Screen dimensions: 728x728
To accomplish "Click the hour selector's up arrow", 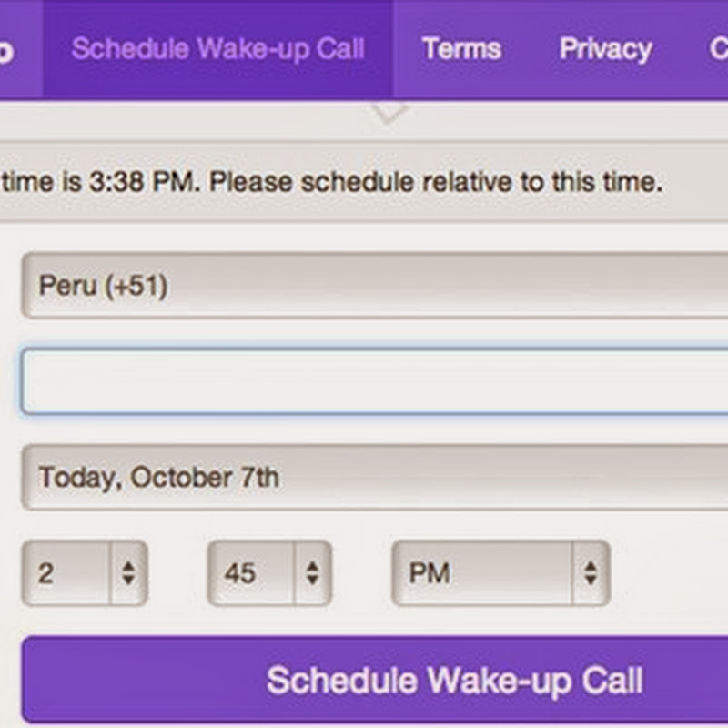I will (x=128, y=566).
